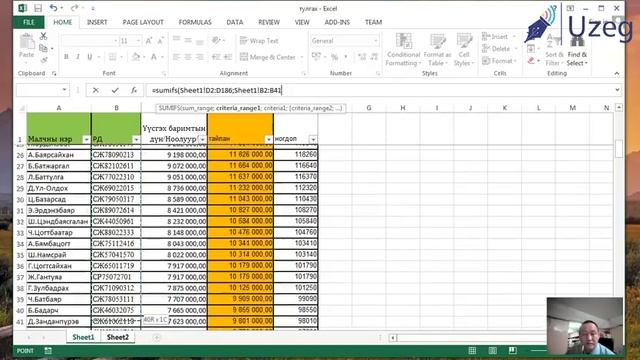Switch to the VIEW tab

point(302,22)
